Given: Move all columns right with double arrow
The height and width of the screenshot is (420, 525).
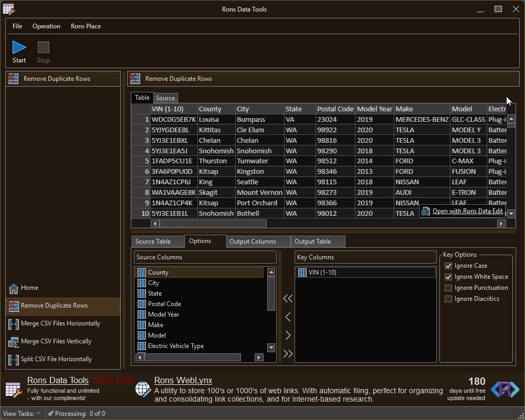Looking at the screenshot, I should tap(288, 353).
